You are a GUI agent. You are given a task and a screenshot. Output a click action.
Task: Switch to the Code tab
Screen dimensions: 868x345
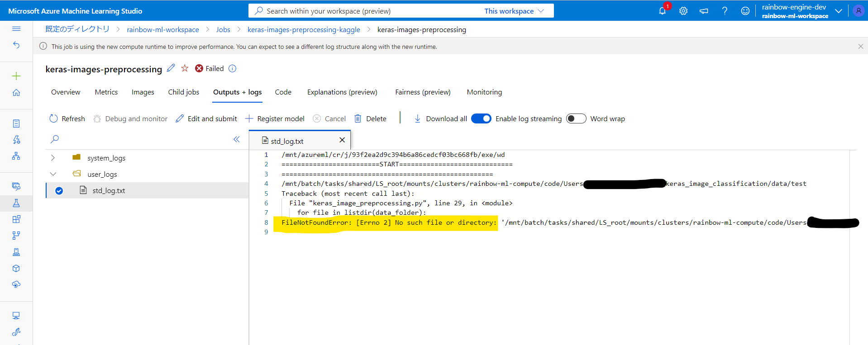click(283, 92)
